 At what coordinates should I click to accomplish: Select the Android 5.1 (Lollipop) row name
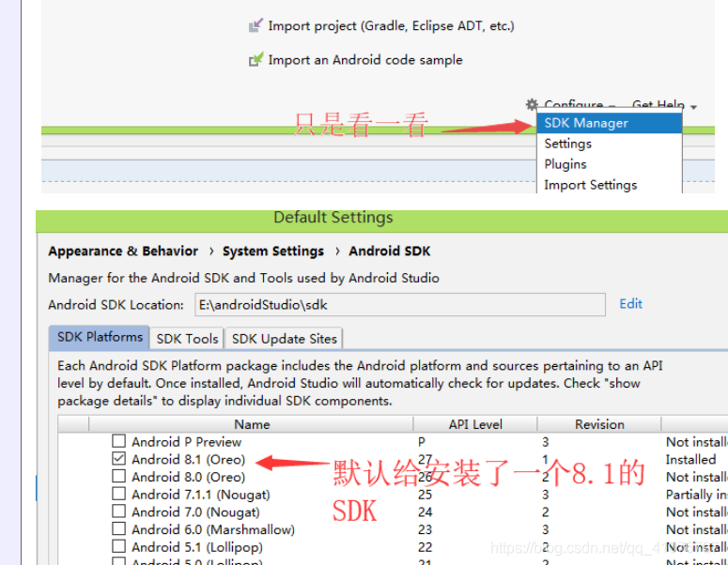(x=197, y=547)
